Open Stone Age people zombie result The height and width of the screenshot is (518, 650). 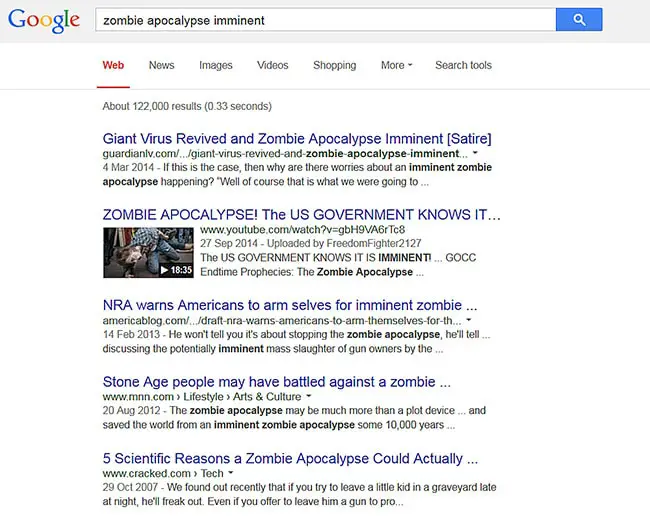coord(276,382)
